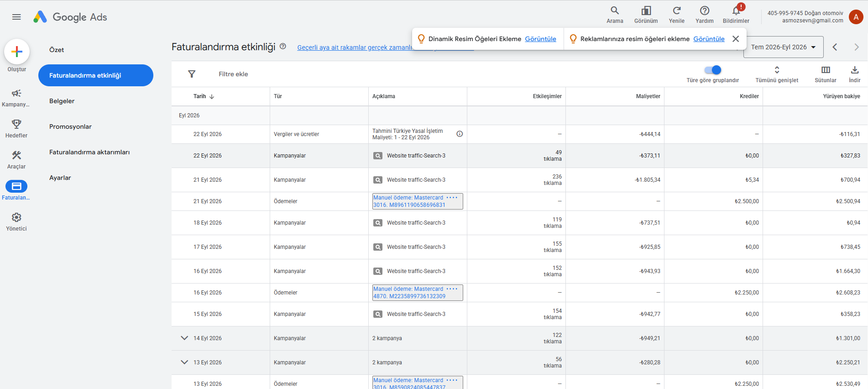
Task: Click Görüntüle for Reklamlarınıza resim öğeleri ekleme
Action: [x=709, y=39]
